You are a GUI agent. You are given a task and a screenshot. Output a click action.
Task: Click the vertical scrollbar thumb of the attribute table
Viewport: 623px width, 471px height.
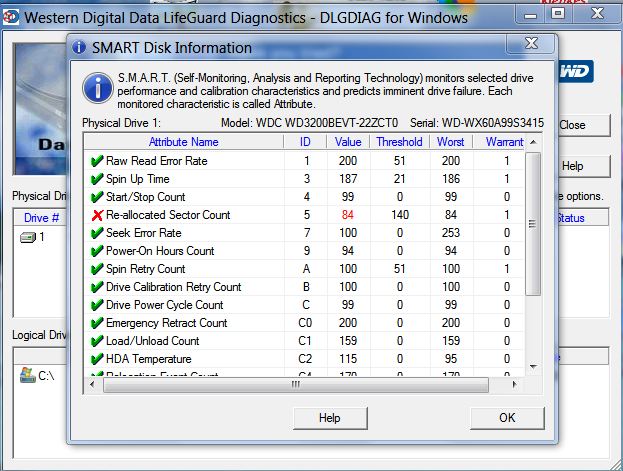(532, 224)
